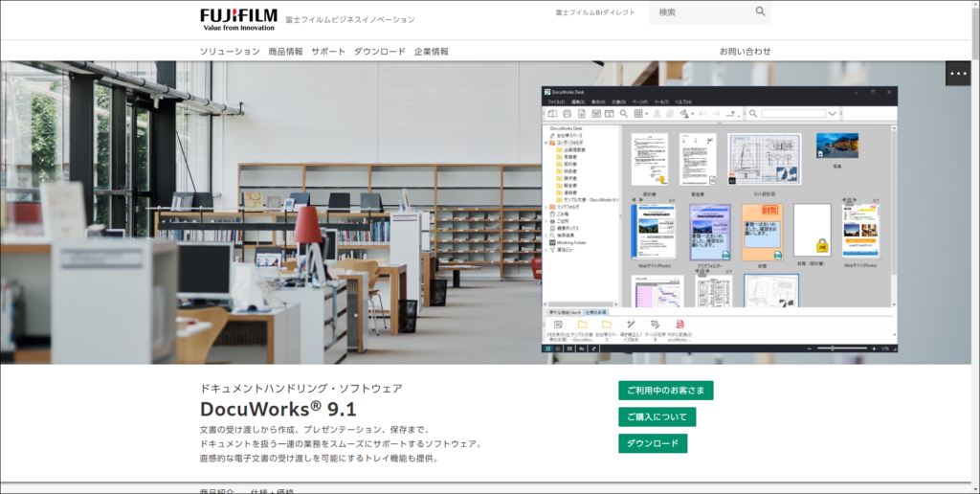980x494 pixels.
Task: Click the PDFに変換 icon
Action: 680,325
